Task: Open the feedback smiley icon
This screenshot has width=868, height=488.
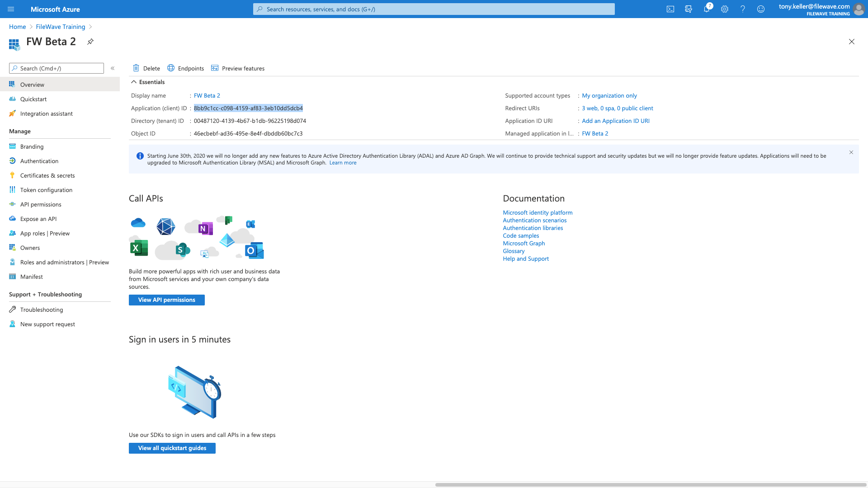Action: [x=761, y=9]
